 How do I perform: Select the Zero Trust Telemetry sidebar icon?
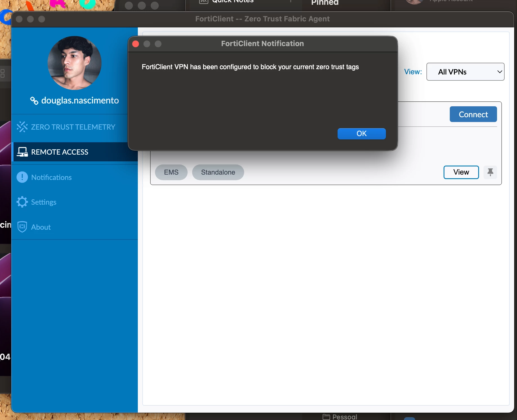click(22, 127)
